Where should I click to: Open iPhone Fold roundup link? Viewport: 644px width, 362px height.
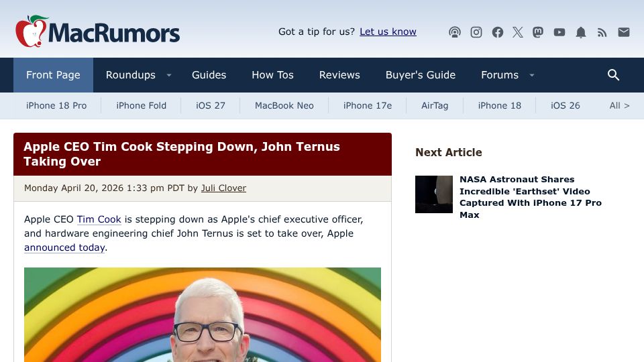pyautogui.click(x=142, y=106)
